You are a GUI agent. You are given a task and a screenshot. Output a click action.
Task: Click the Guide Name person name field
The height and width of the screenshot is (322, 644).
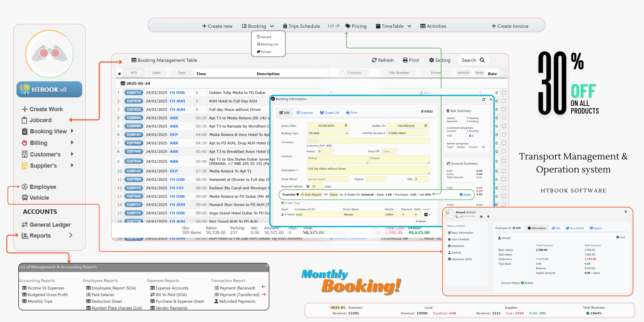tap(328, 179)
